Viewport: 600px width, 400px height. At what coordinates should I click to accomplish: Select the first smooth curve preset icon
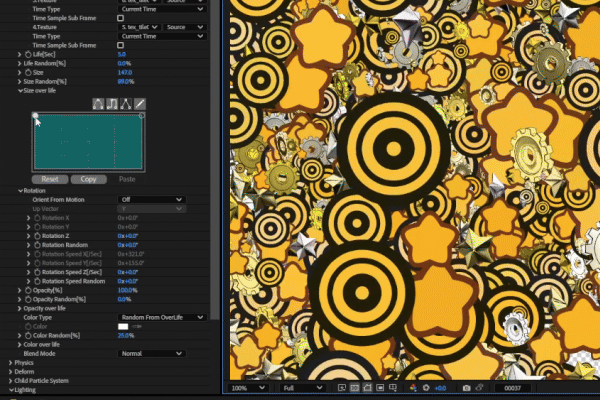98,103
